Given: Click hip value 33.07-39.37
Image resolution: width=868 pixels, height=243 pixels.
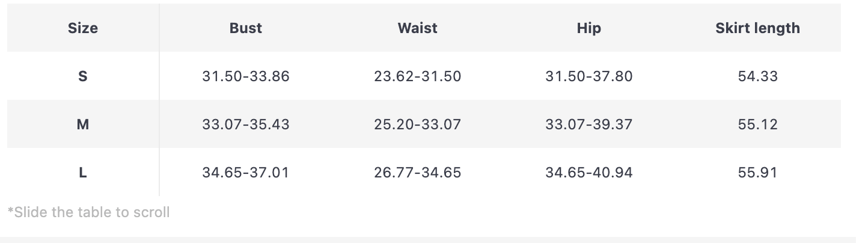Looking at the screenshot, I should 588,125.
